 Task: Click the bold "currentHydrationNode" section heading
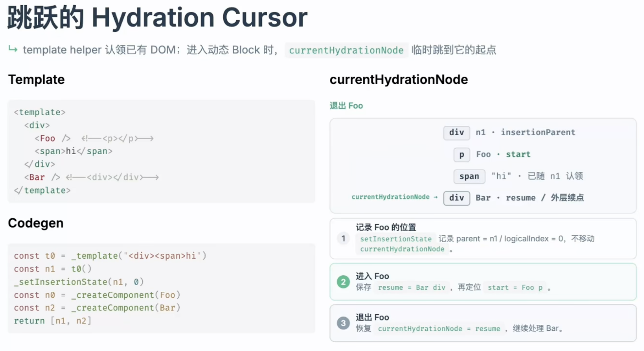(399, 79)
